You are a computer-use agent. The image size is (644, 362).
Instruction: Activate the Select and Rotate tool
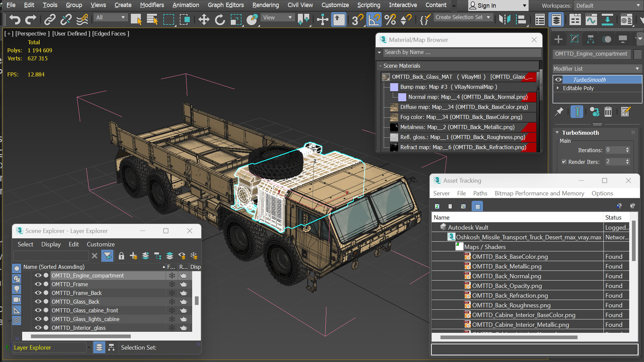220,20
